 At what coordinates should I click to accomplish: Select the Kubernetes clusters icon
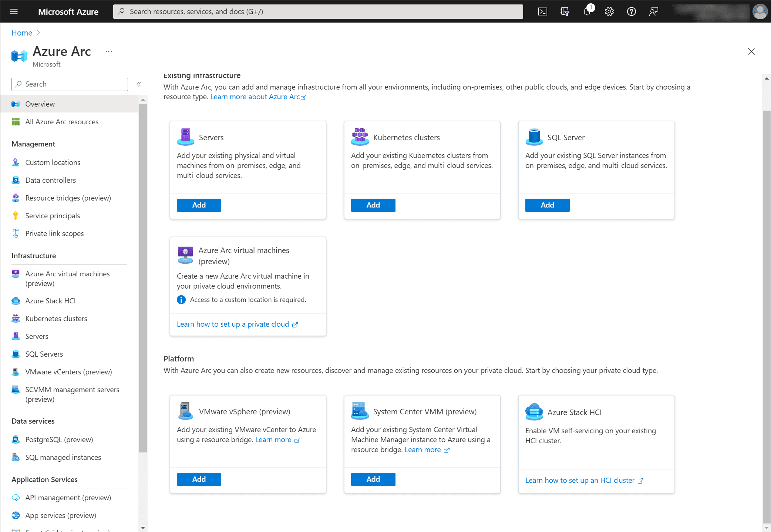click(x=359, y=136)
